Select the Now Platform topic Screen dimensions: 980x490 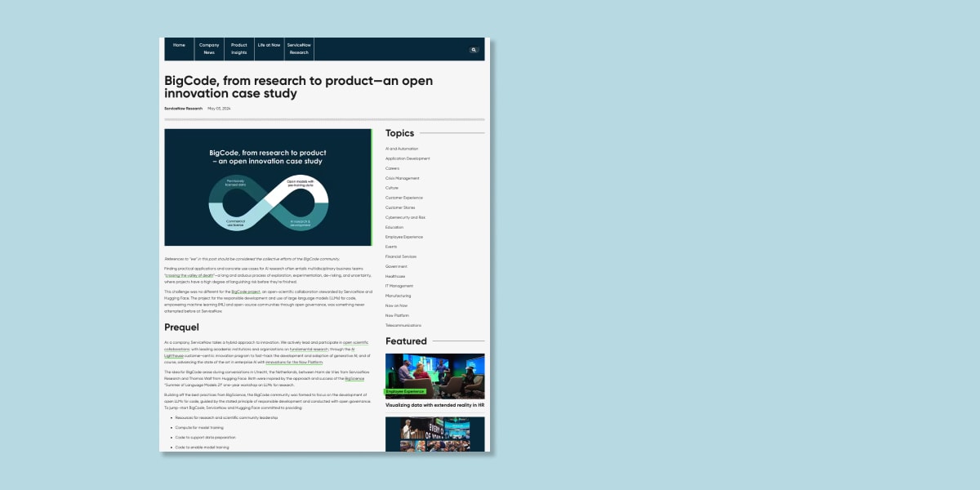[397, 315]
